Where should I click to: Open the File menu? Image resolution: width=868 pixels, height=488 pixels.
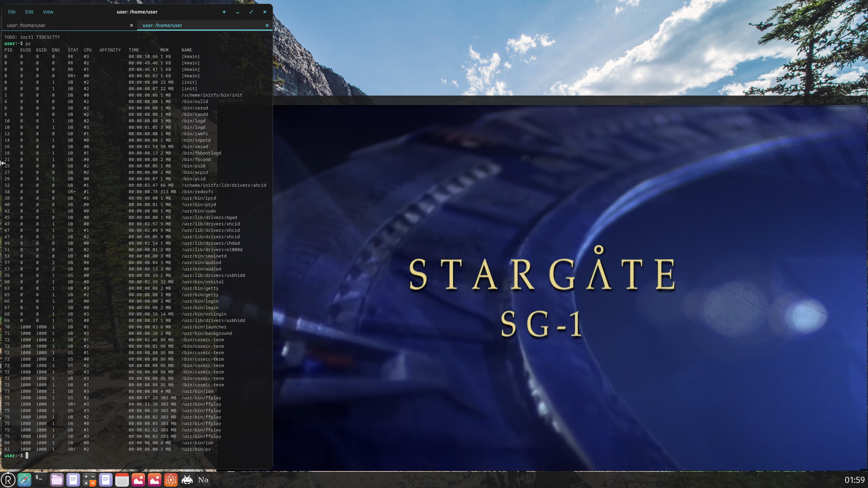tap(12, 12)
